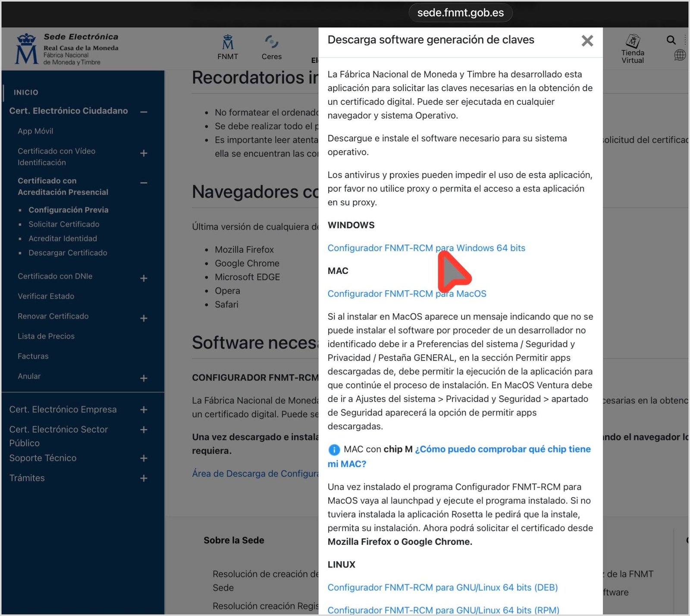Click the globe language icon in the header
This screenshot has width=690, height=616.
681,55
